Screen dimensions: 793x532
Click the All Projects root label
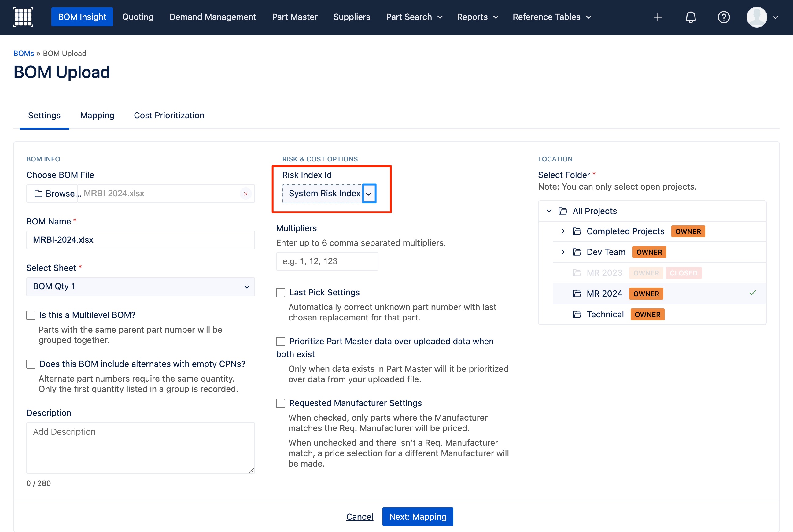click(595, 211)
